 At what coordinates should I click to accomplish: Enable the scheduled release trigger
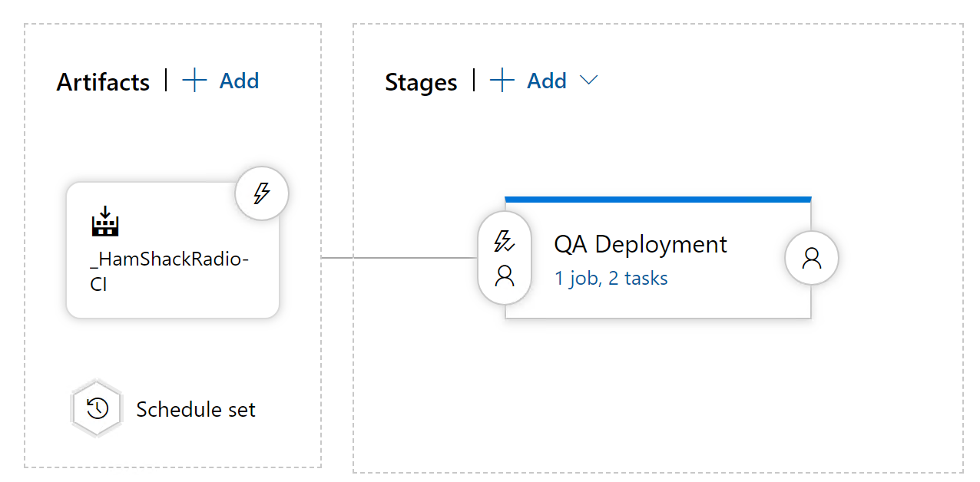(x=96, y=408)
